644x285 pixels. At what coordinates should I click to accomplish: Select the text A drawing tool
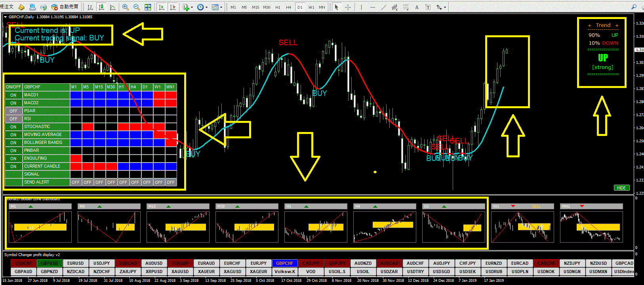tap(417, 7)
